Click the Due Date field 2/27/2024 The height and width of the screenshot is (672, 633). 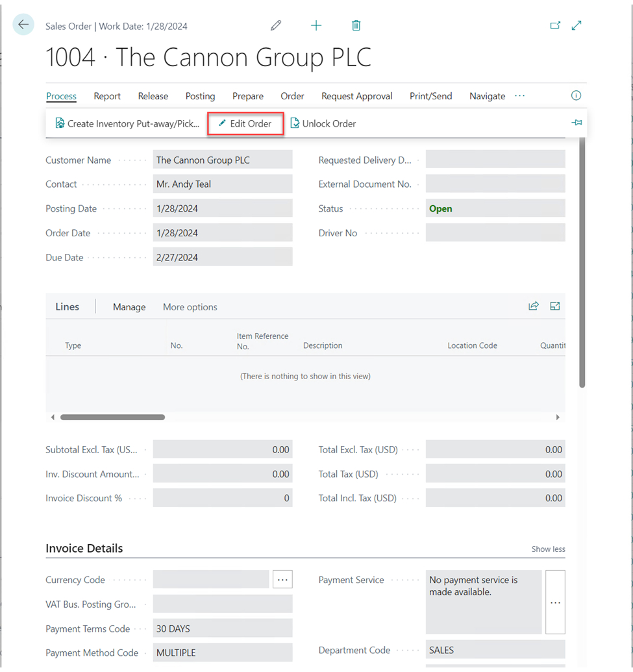(x=223, y=257)
